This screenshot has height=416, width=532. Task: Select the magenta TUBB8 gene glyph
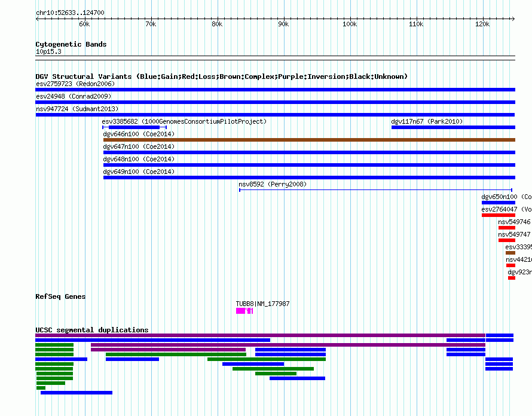pyautogui.click(x=244, y=311)
